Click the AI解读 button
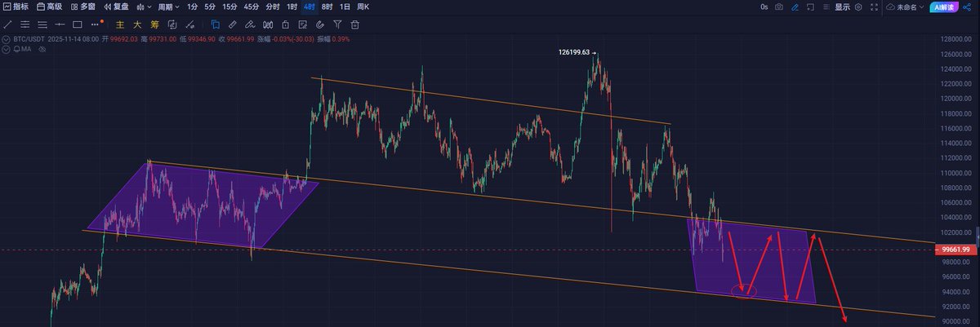The width and height of the screenshot is (980, 327). [x=944, y=7]
